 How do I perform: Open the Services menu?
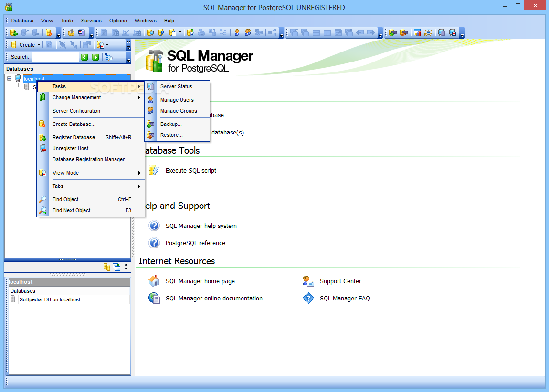(91, 21)
